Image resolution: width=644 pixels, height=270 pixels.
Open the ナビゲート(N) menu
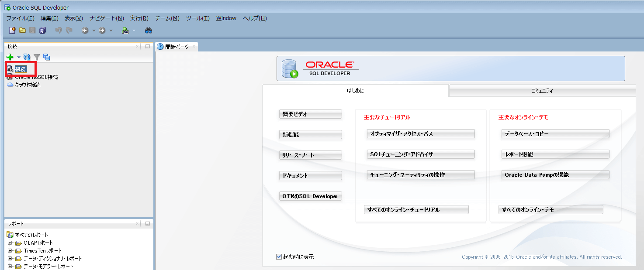click(x=107, y=18)
